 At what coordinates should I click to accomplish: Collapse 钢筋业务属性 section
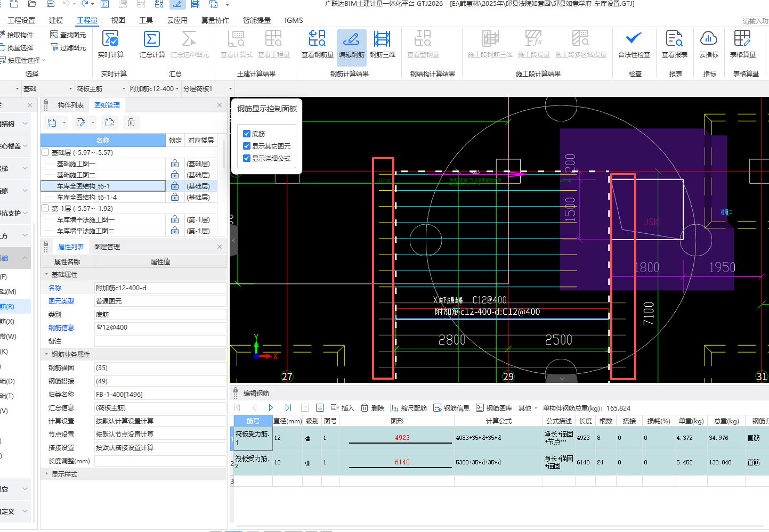[46, 354]
